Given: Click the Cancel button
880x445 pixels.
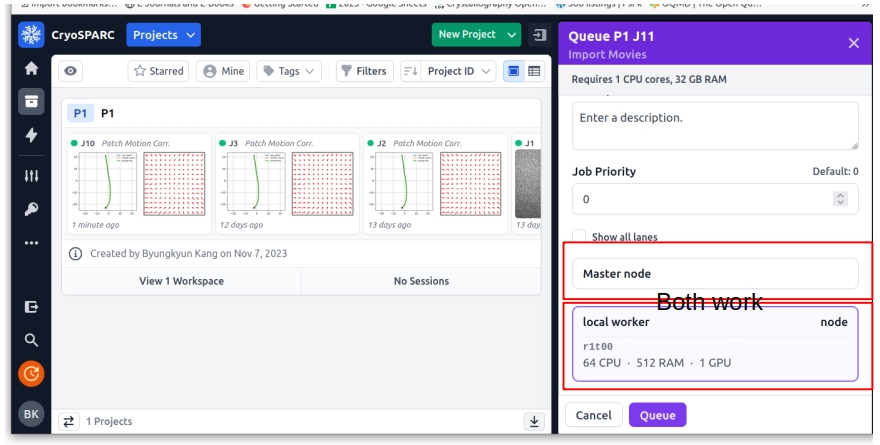Looking at the screenshot, I should [593, 415].
